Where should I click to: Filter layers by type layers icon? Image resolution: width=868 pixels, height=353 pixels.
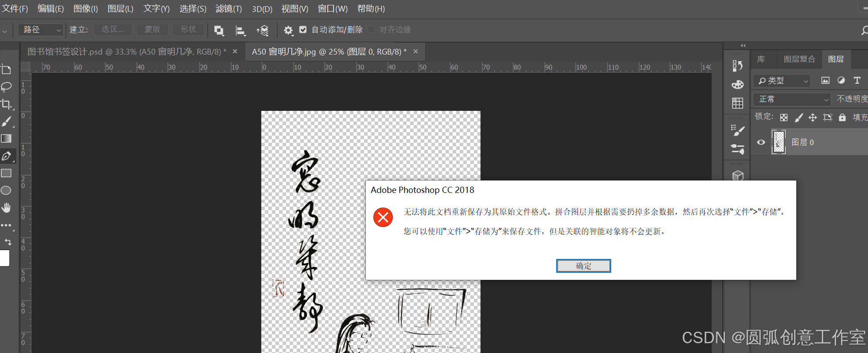tap(857, 80)
